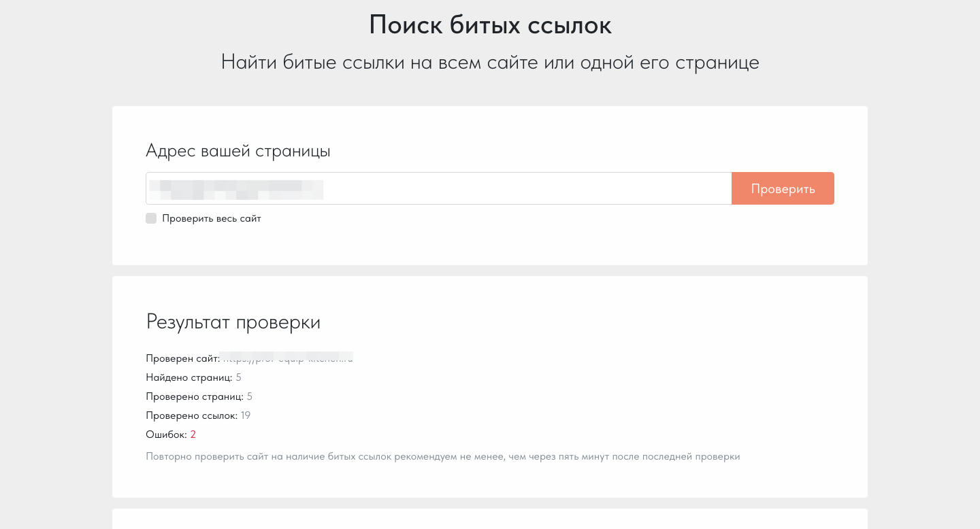Click the blurred URL text inside address field

pos(235,188)
